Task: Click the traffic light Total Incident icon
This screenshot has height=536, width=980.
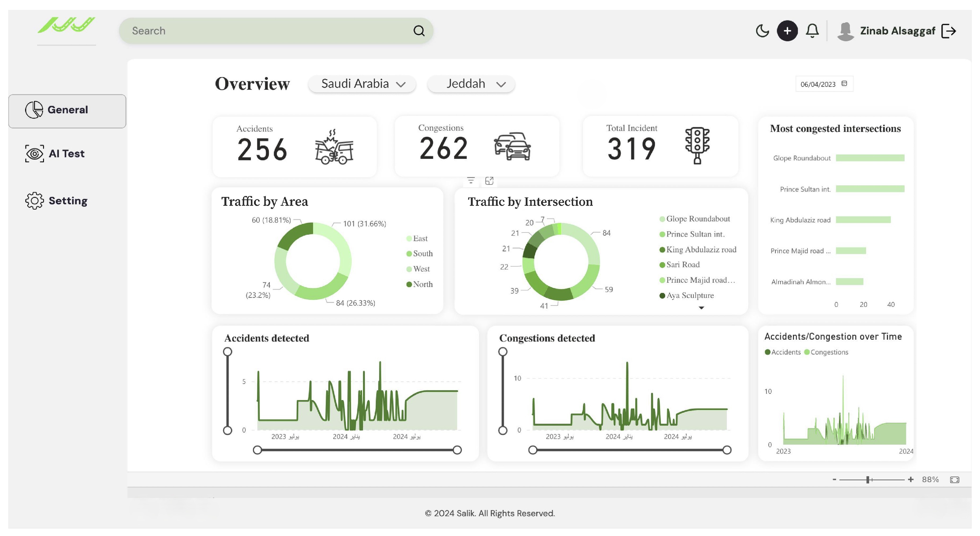Action: pos(697,145)
